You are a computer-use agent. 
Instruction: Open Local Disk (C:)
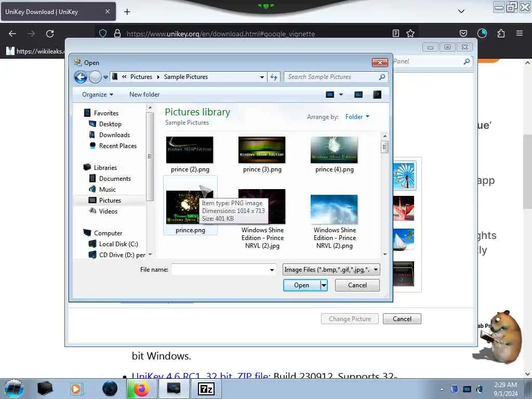click(x=118, y=244)
